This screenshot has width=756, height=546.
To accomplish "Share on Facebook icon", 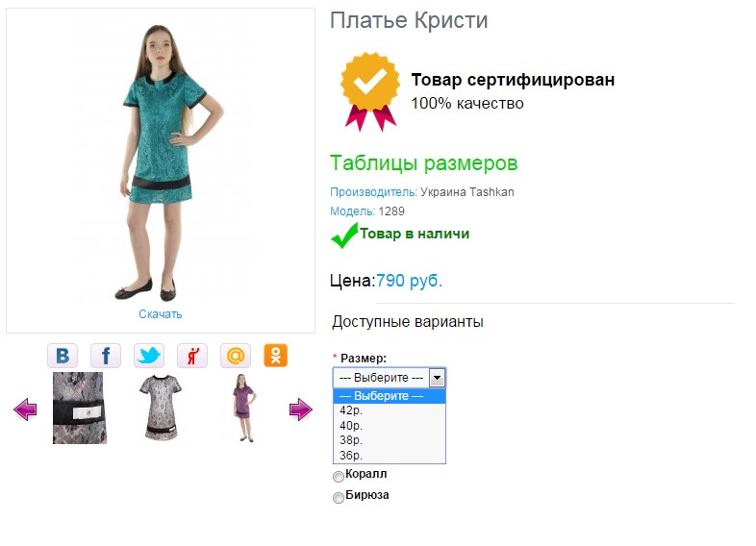I will 106,356.
